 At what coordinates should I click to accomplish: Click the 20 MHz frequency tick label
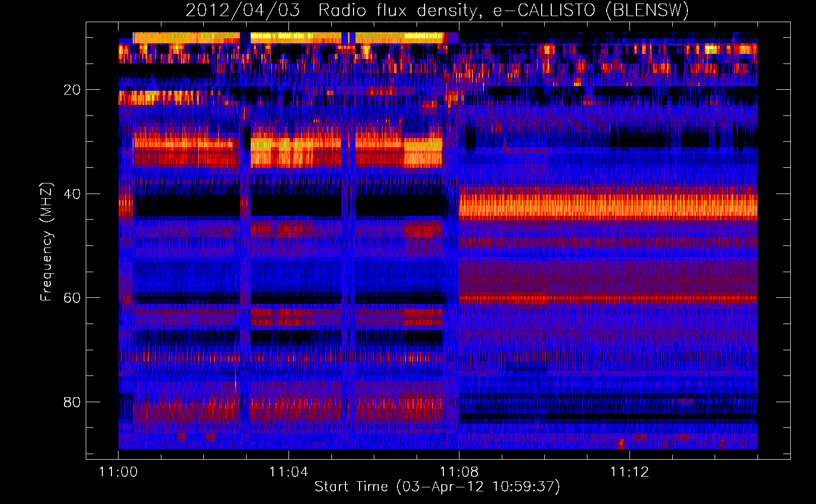(72, 90)
